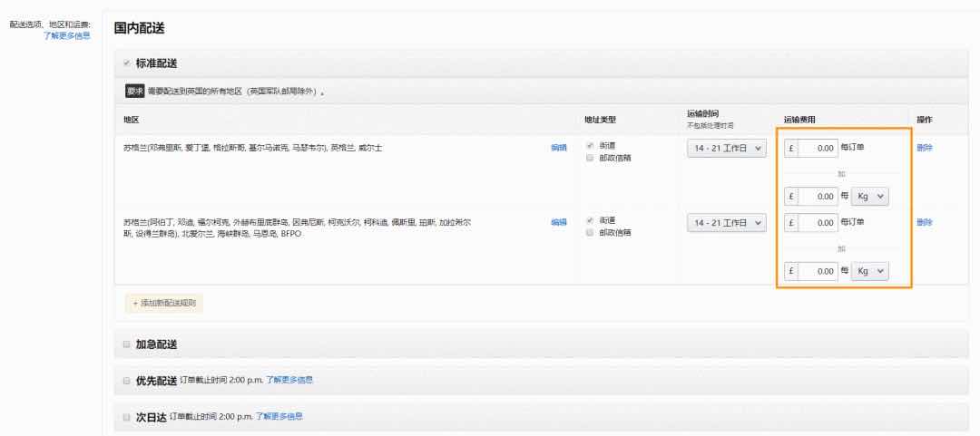Open 了解更多信息 link beside 次日达
This screenshot has width=980, height=436.
[279, 416]
